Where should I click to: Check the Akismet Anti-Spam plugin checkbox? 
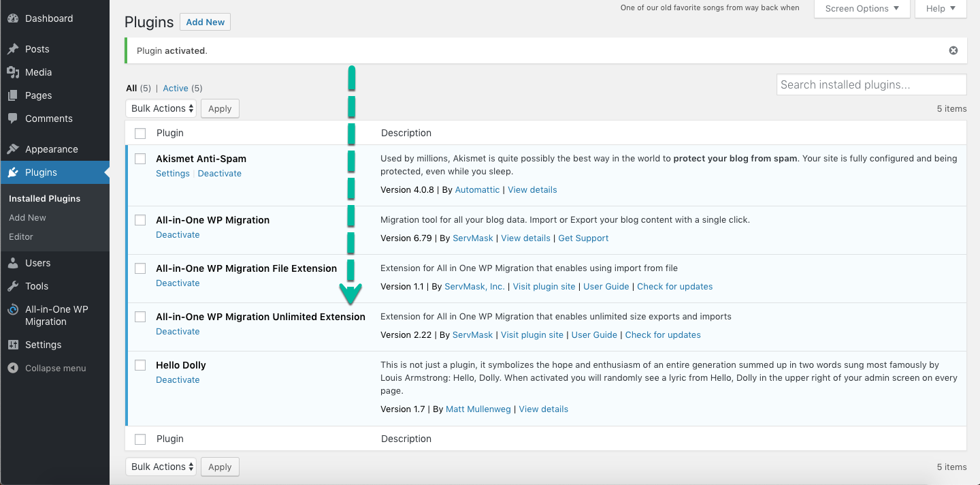(140, 159)
